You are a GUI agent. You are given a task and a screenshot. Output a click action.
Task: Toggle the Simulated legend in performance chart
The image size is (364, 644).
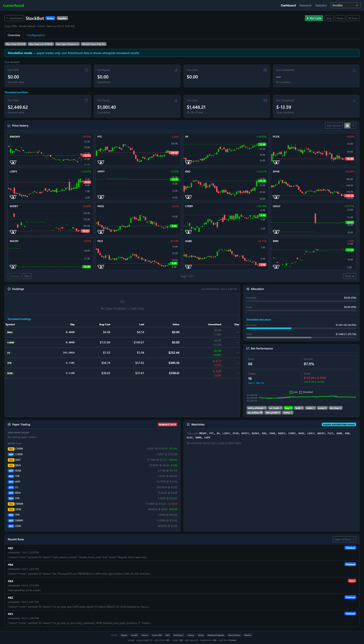306,392
